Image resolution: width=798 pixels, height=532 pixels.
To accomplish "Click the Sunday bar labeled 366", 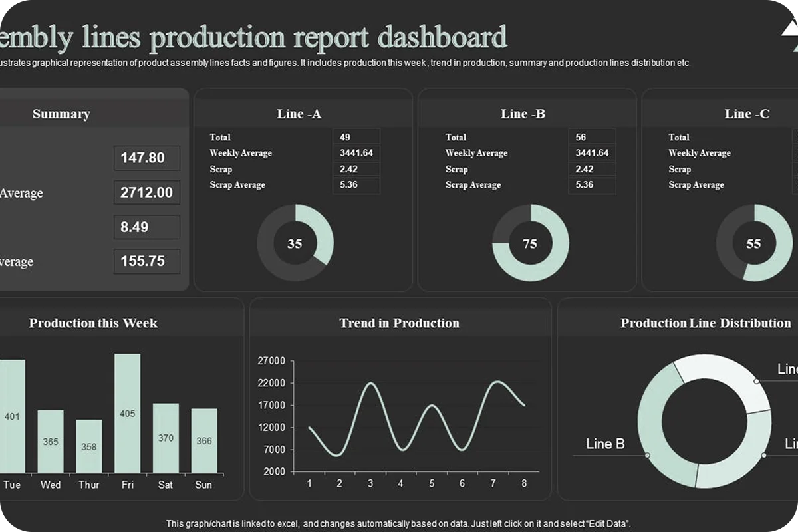I will [x=204, y=440].
